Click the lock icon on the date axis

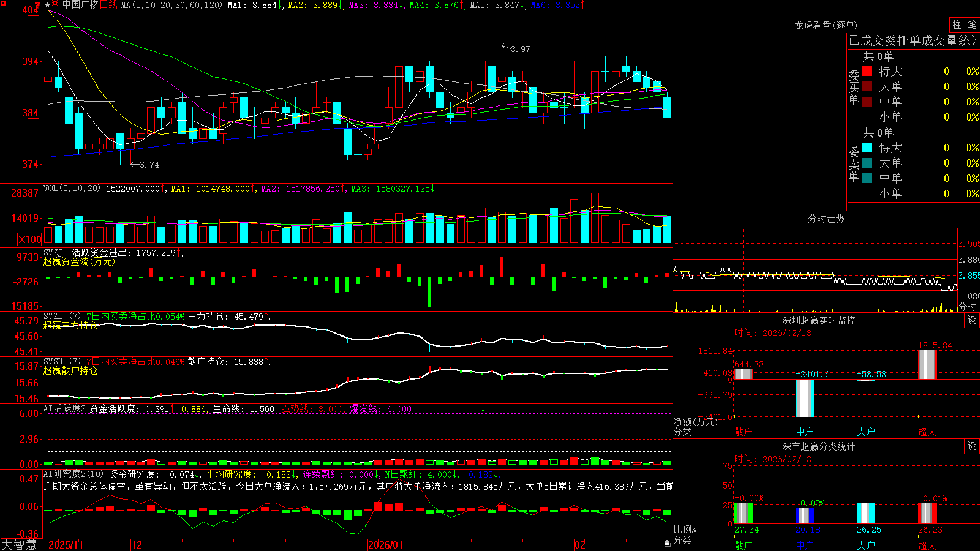[x=667, y=544]
